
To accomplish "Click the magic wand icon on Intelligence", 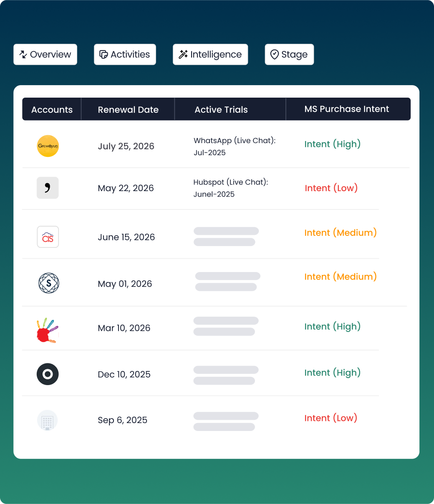I will 183,54.
